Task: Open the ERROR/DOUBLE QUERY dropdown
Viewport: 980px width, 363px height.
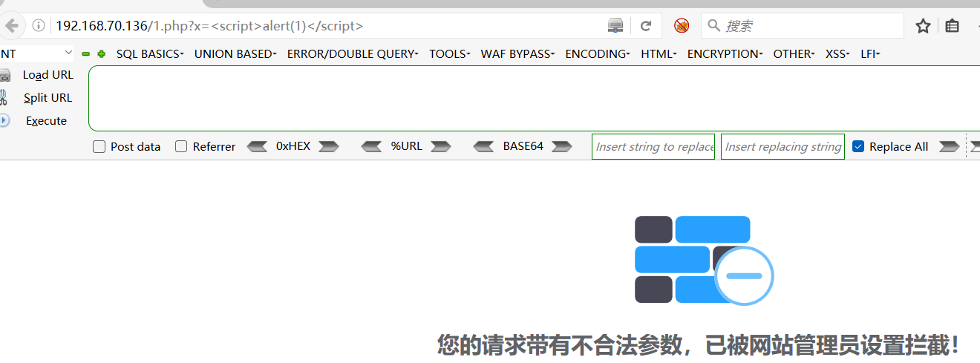Action: pos(353,54)
